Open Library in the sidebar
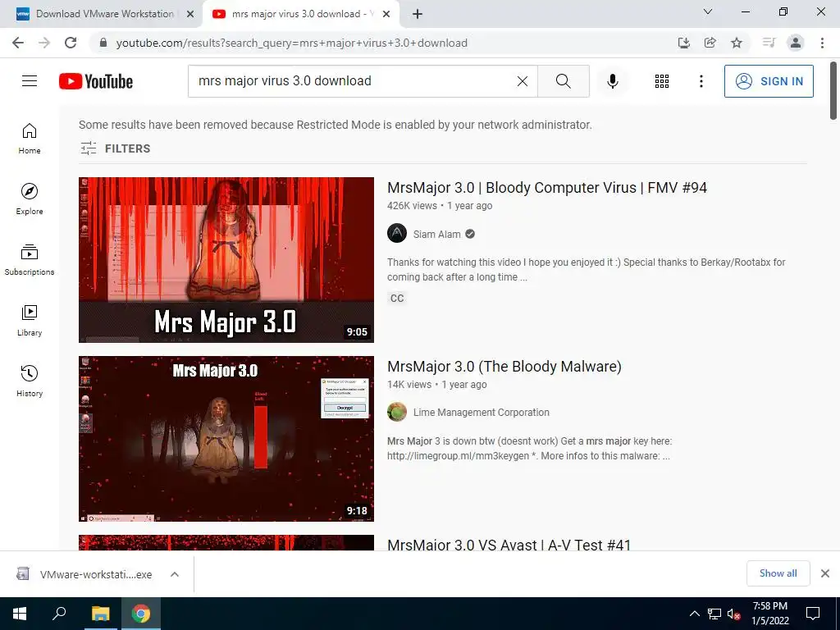 click(30, 321)
